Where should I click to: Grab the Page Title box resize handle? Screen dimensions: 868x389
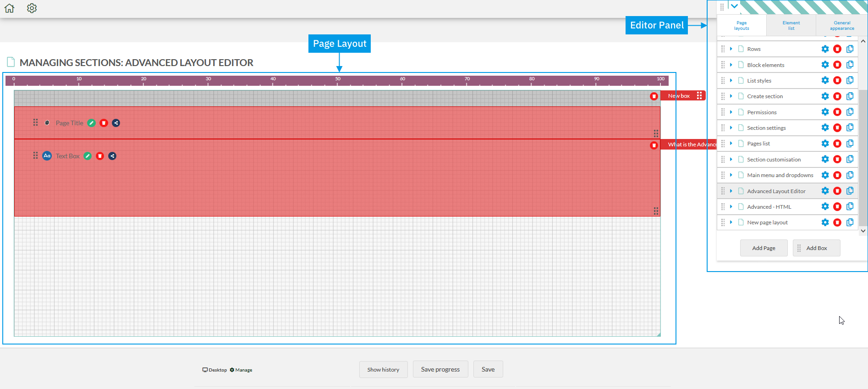pyautogui.click(x=656, y=133)
